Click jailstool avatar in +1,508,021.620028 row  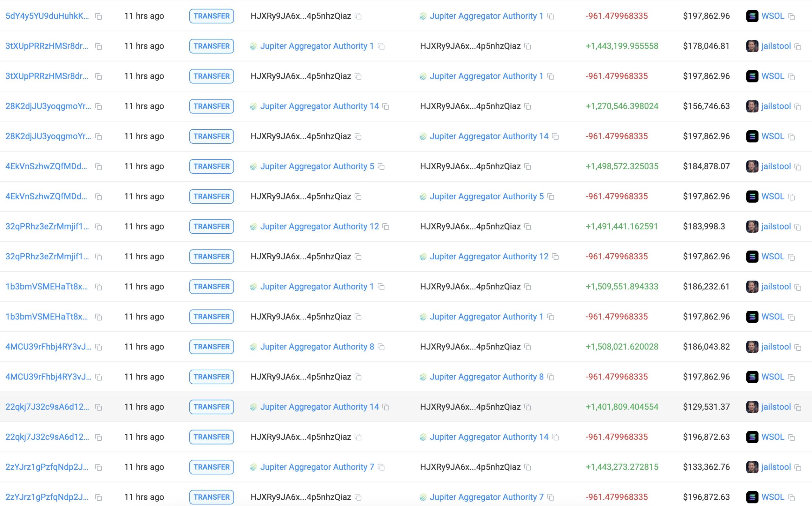tap(752, 347)
